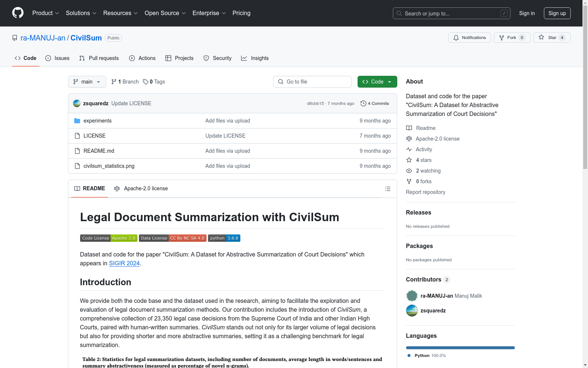Click the tag icon next to 0 Tags
The width and height of the screenshot is (588, 368).
tap(146, 82)
